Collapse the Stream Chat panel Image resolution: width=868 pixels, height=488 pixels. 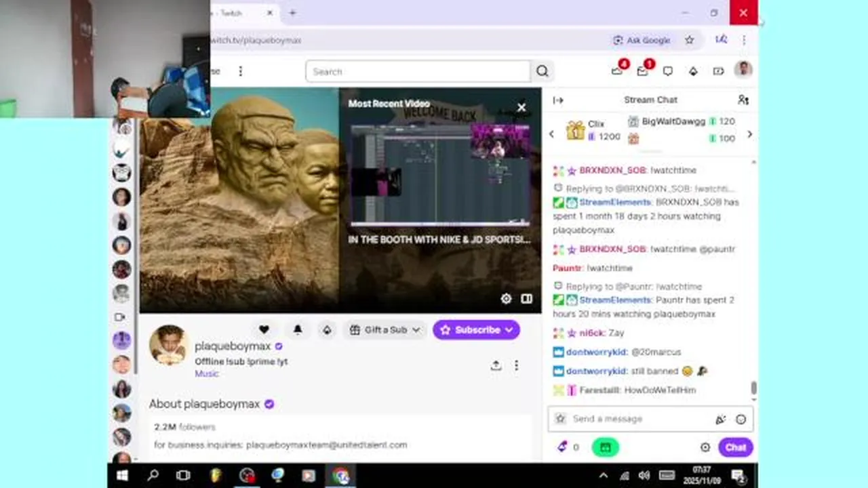[558, 100]
